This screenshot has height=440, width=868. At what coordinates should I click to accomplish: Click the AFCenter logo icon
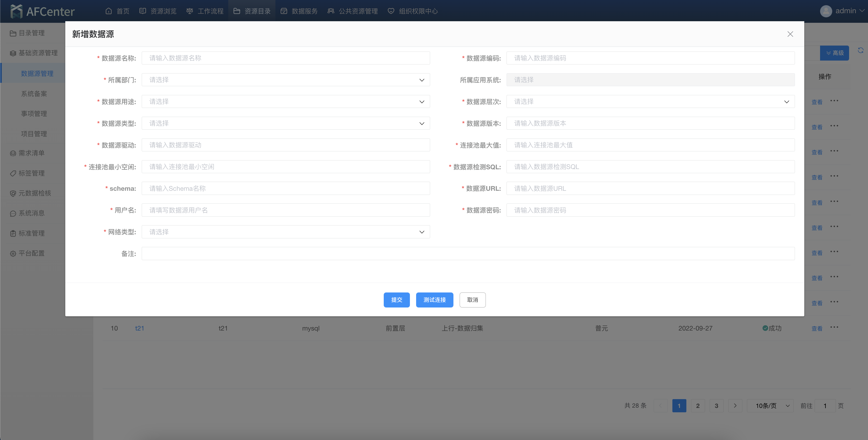(16, 11)
